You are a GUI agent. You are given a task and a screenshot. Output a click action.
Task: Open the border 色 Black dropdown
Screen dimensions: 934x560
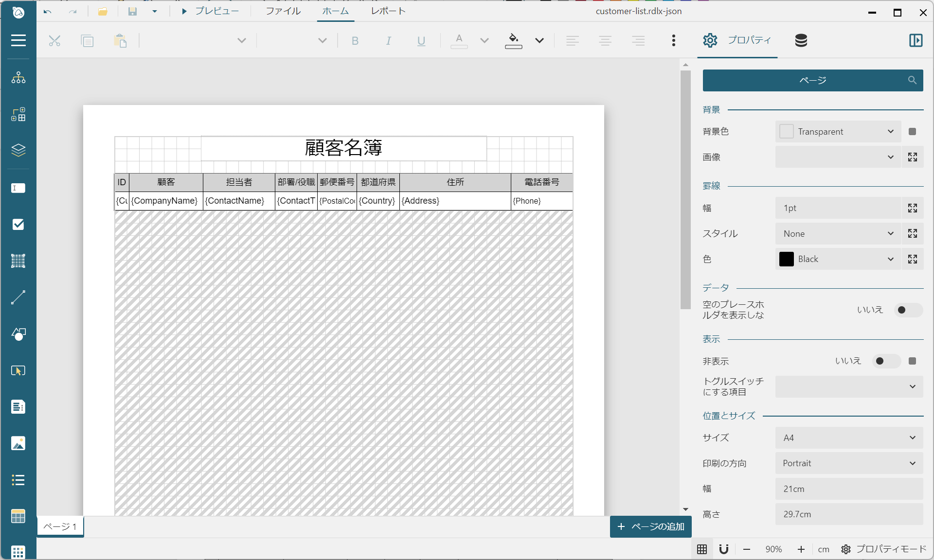coord(838,259)
